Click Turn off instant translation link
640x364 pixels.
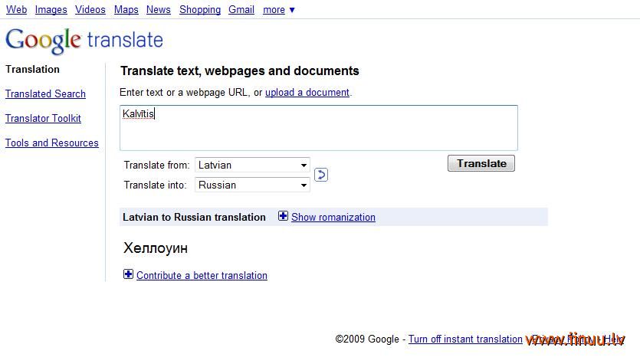click(465, 339)
